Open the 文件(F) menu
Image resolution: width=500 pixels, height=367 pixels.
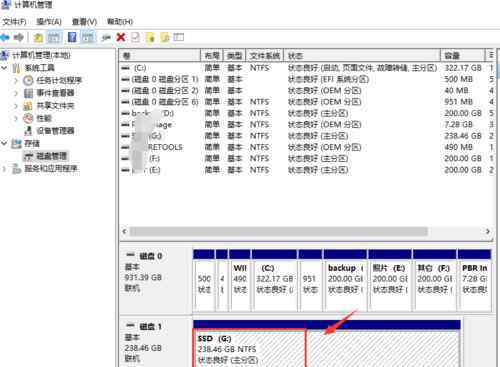tap(14, 22)
